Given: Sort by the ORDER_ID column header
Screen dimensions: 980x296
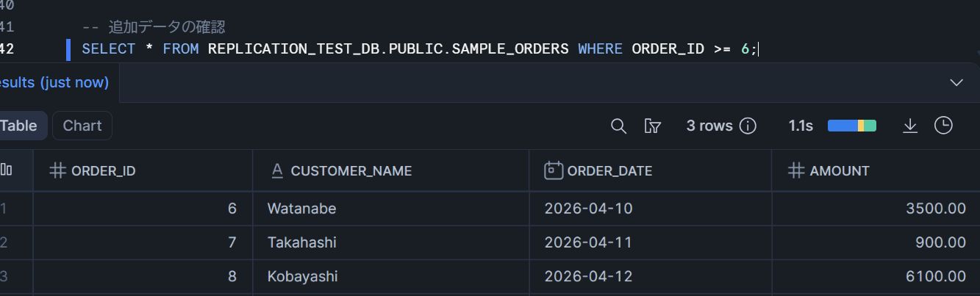Looking at the screenshot, I should point(103,171).
